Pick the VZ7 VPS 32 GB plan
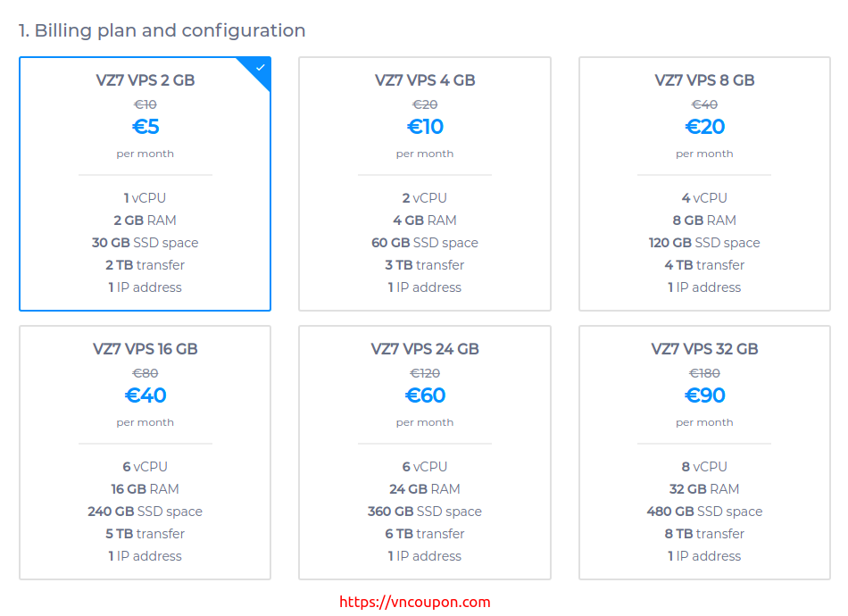Screen dimensions: 848x616 coord(704,453)
